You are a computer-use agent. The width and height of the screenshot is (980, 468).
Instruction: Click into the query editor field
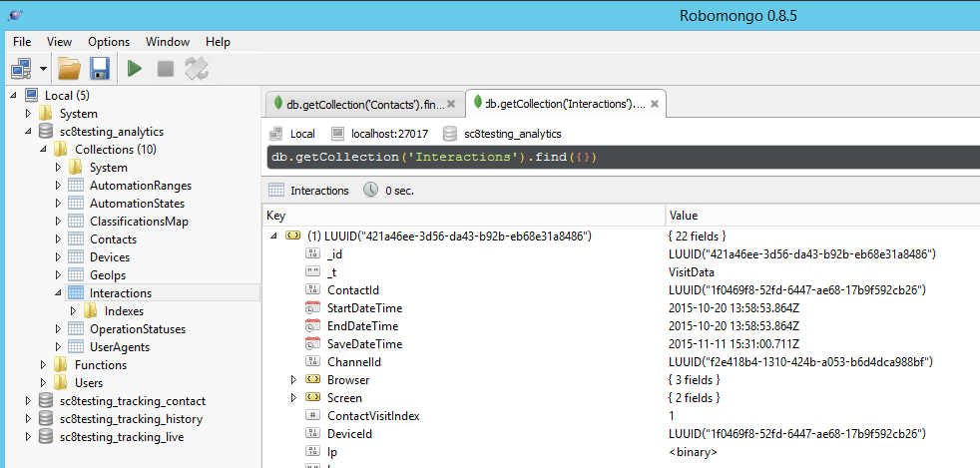coord(623,157)
